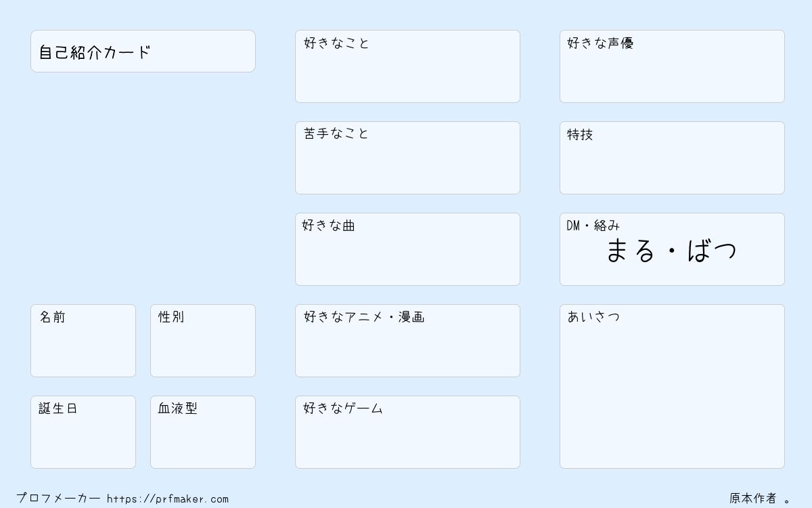Select the あいさつ text area
The height and width of the screenshot is (508, 812).
pos(672,386)
